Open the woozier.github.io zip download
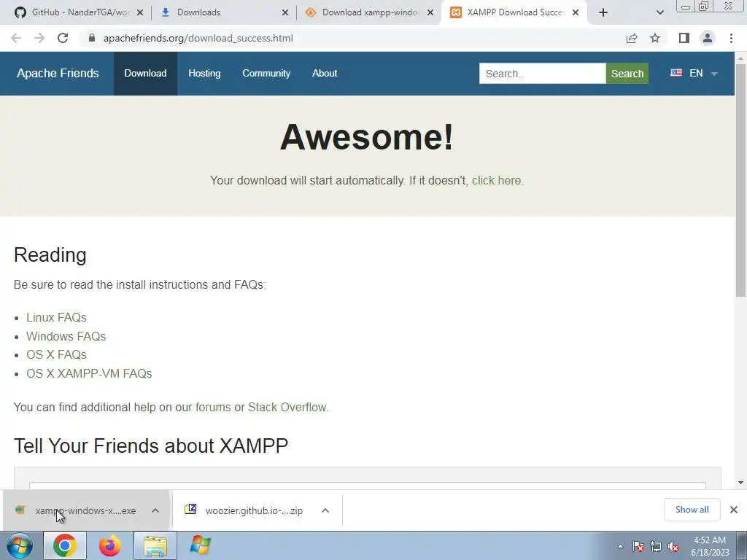 point(245,510)
